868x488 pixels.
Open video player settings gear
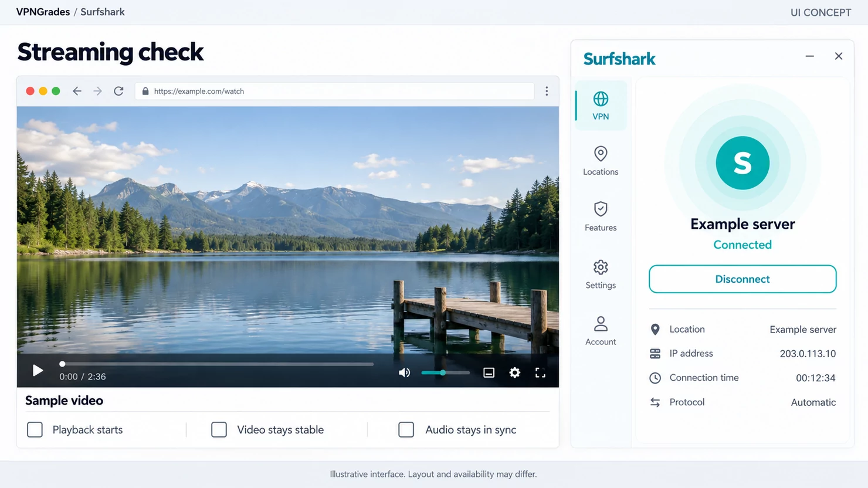[514, 372]
